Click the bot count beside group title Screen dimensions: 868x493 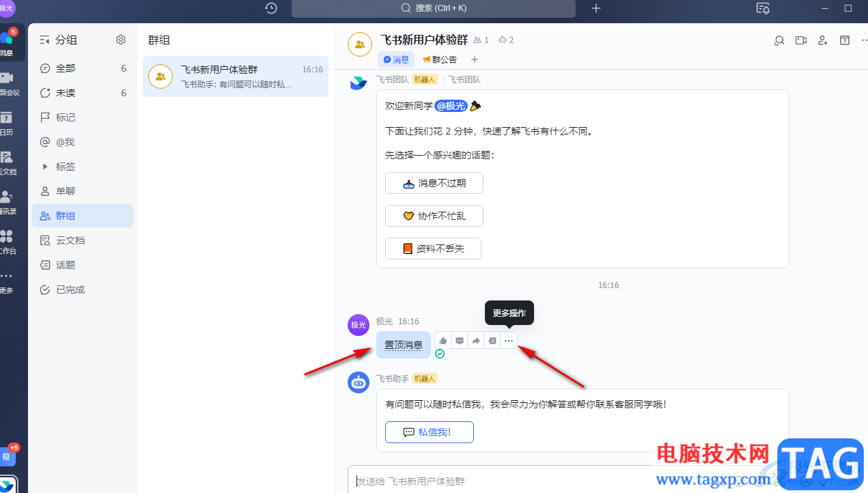pos(506,40)
